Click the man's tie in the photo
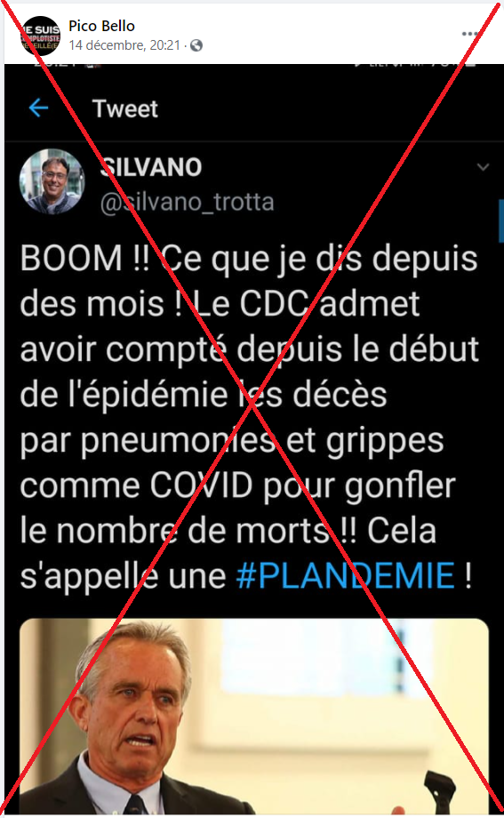 pyautogui.click(x=135, y=806)
